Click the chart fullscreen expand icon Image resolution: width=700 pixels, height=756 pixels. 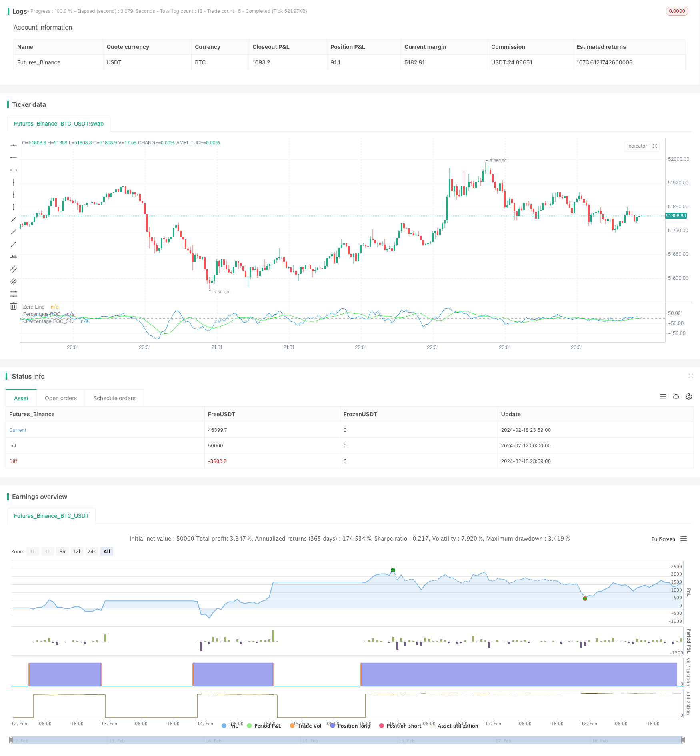(655, 146)
